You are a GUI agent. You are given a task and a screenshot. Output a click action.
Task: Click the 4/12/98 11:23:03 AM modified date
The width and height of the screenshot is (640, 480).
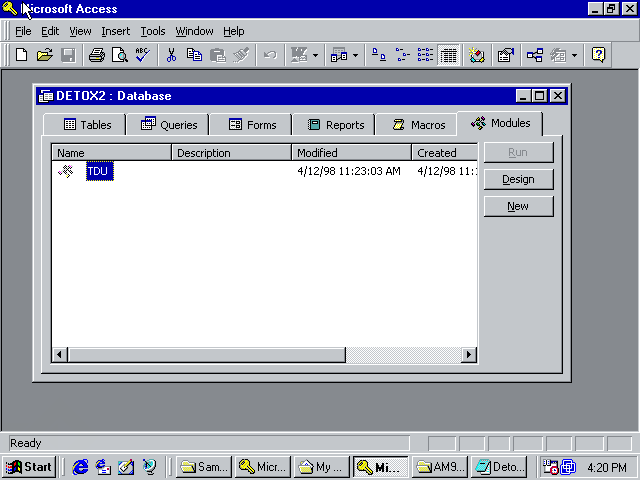coord(349,171)
